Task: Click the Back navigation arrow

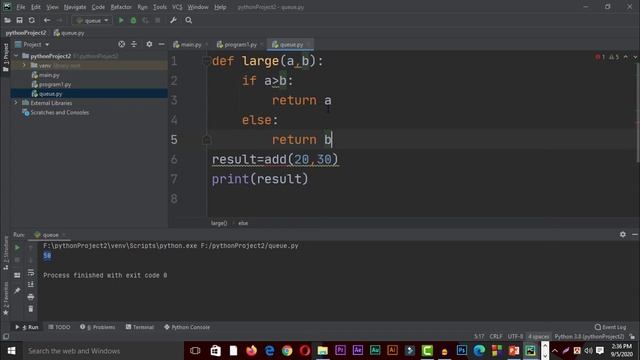Action: coord(47,20)
